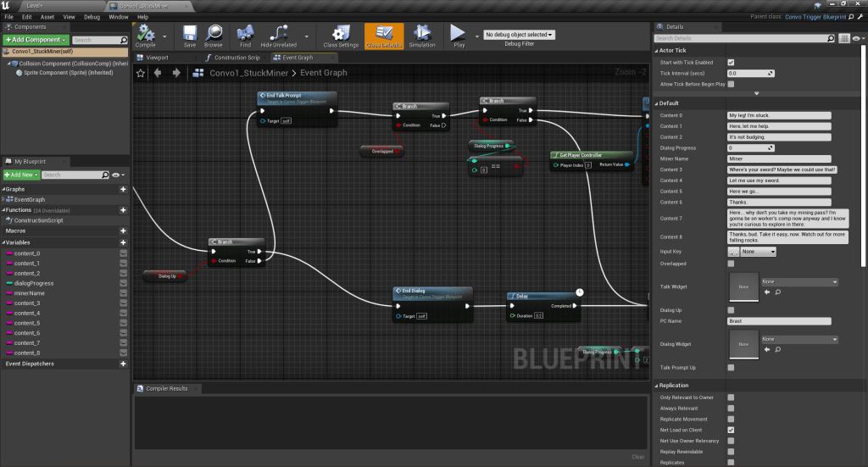This screenshot has height=467, width=868.
Task: Click the green Add Component button
Action: 35,40
